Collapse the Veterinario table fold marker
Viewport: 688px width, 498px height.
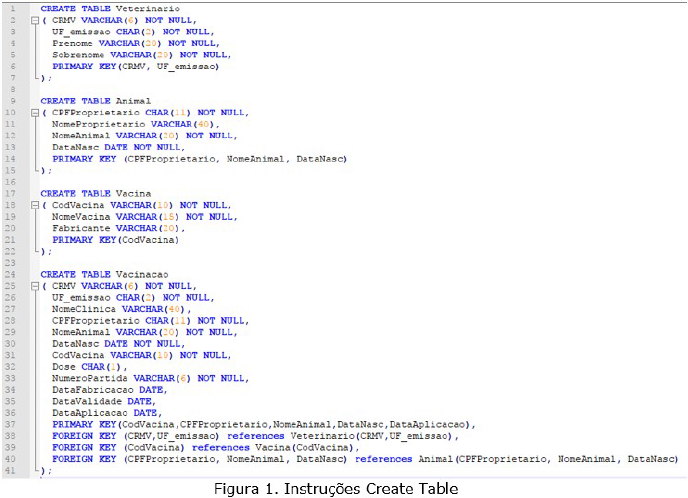click(35, 20)
